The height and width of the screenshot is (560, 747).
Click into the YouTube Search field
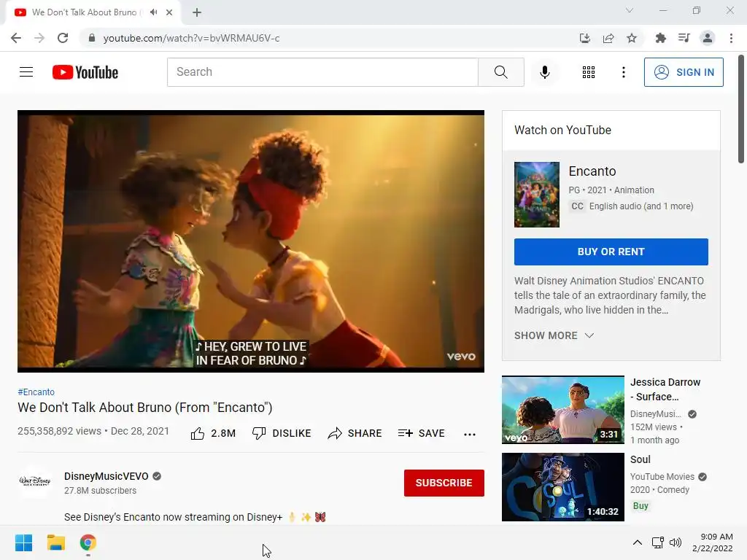(x=322, y=72)
